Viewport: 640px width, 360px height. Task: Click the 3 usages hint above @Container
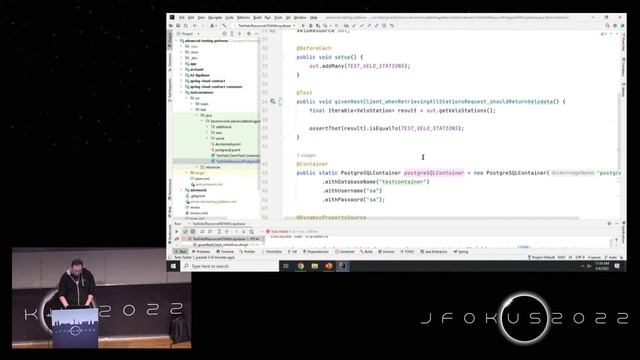tap(306, 155)
